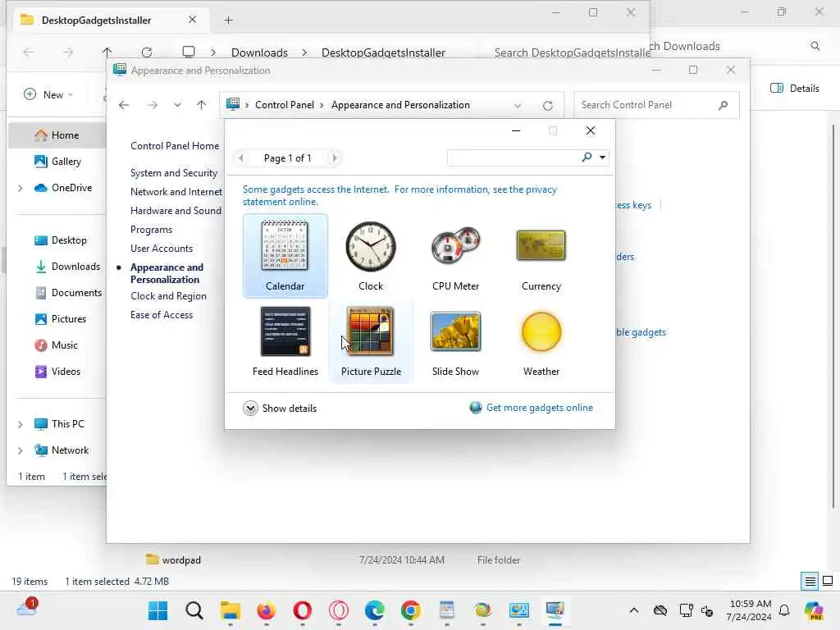The width and height of the screenshot is (840, 630).
Task: Open Google Chrome from the taskbar
Action: (411, 610)
